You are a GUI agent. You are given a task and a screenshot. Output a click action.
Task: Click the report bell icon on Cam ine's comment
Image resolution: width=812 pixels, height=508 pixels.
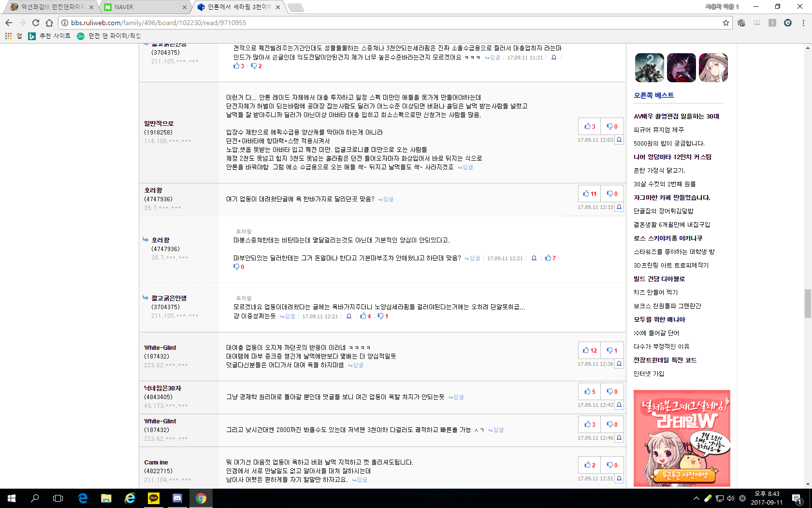(x=619, y=478)
